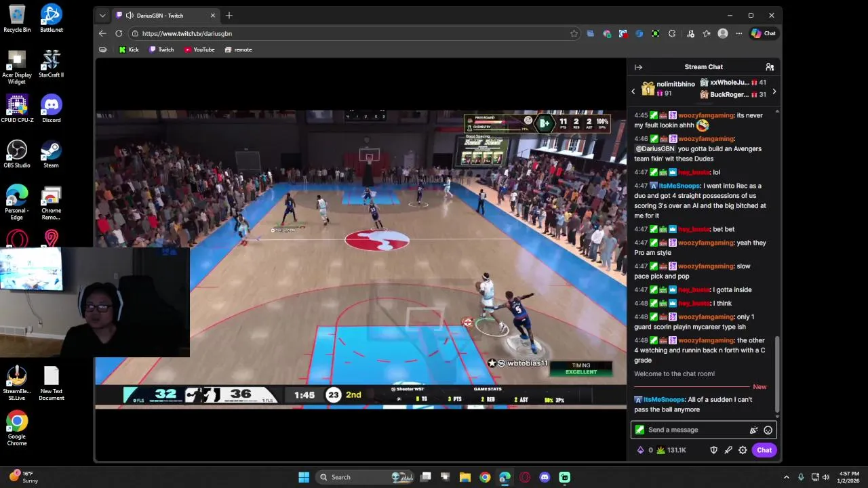The height and width of the screenshot is (488, 868).
Task: Close the DariusGBN Twitch tab
Action: 212,15
